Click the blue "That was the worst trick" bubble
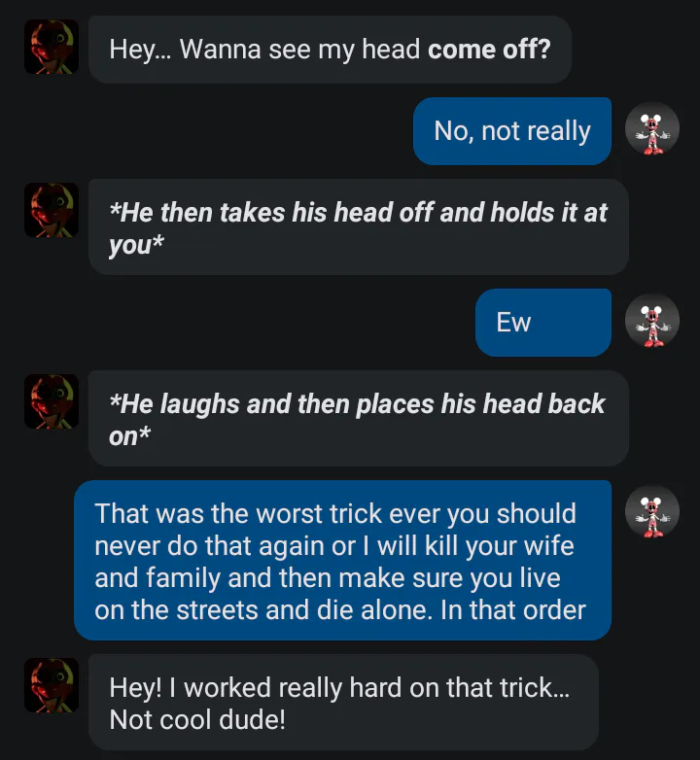The image size is (700, 760). click(342, 561)
